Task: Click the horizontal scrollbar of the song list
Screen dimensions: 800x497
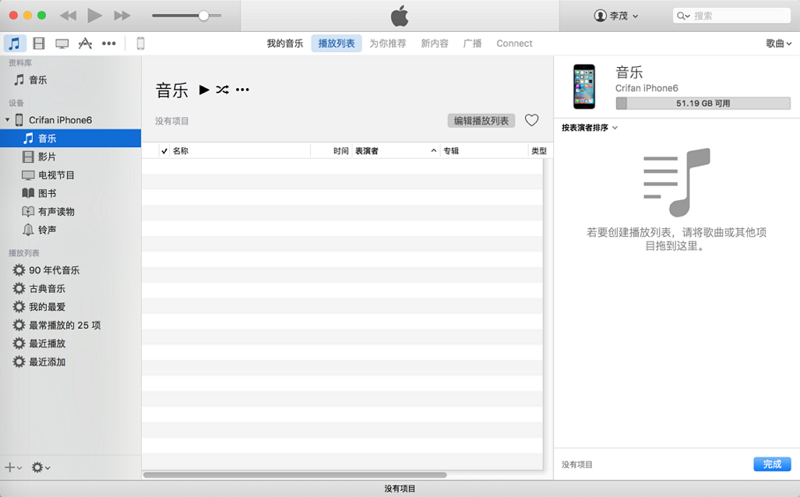Action: point(295,475)
